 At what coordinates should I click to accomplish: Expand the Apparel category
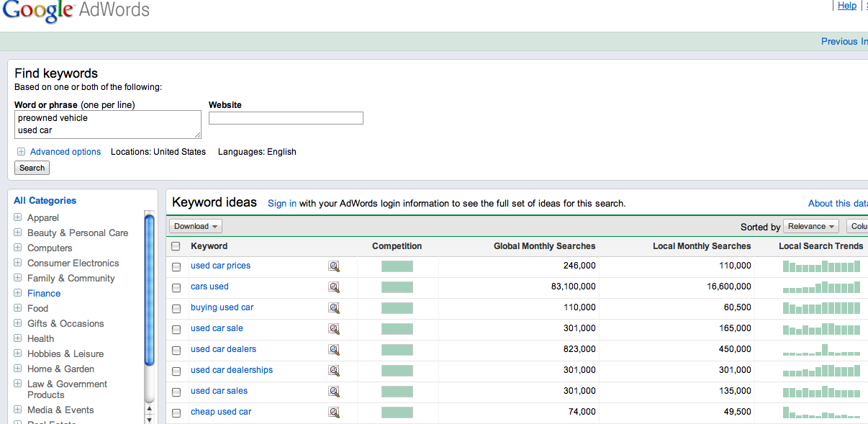pos(18,217)
